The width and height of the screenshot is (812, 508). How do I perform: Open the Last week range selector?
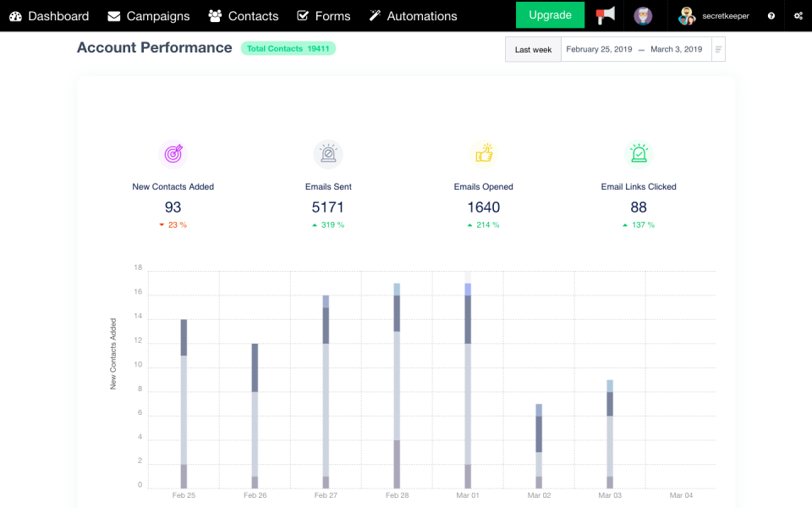[x=533, y=49]
